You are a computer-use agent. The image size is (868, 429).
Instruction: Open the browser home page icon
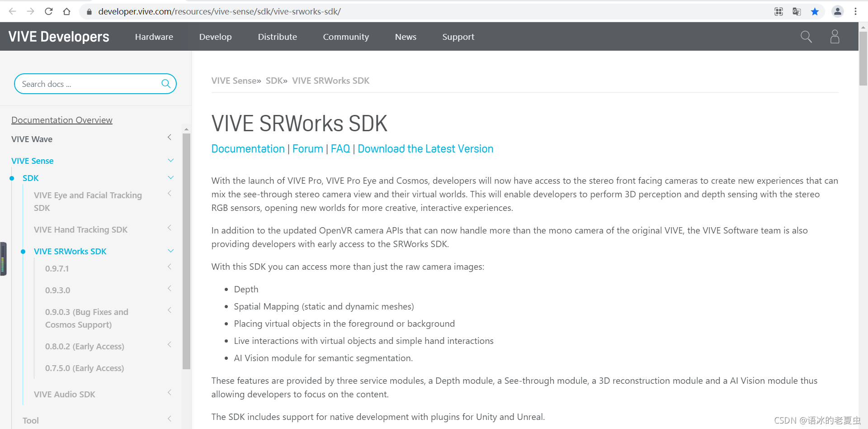[x=67, y=11]
